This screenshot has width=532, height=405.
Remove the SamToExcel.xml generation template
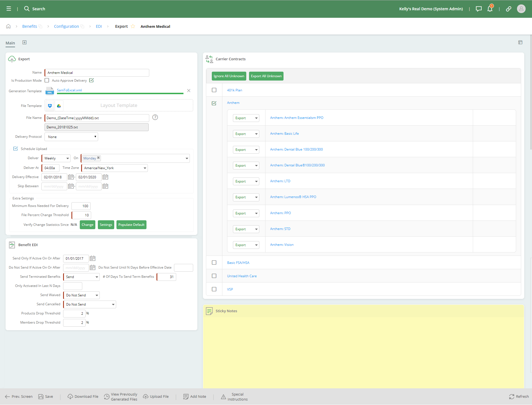[x=189, y=91]
